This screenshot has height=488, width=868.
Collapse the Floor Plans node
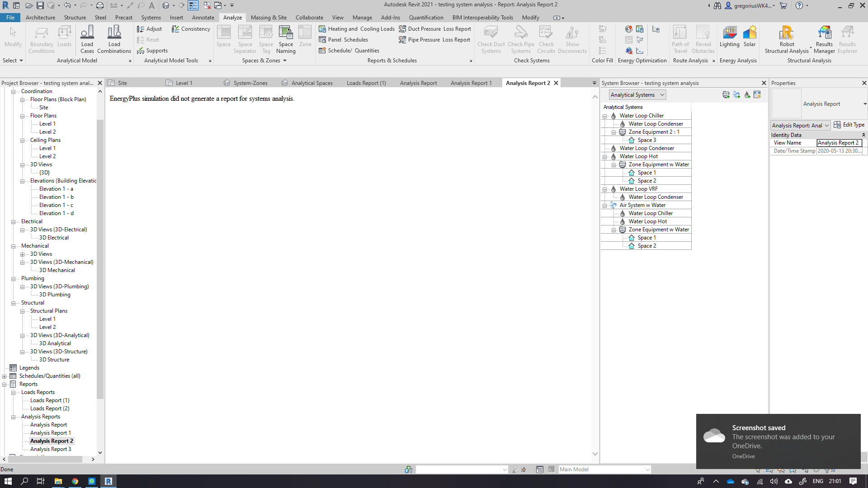[x=22, y=116]
